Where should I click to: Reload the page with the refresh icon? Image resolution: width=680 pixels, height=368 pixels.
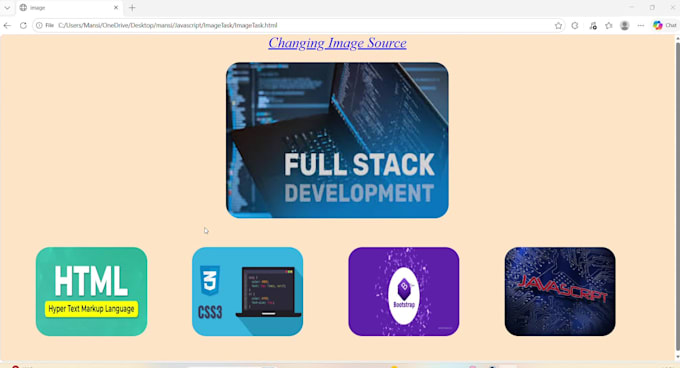23,26
